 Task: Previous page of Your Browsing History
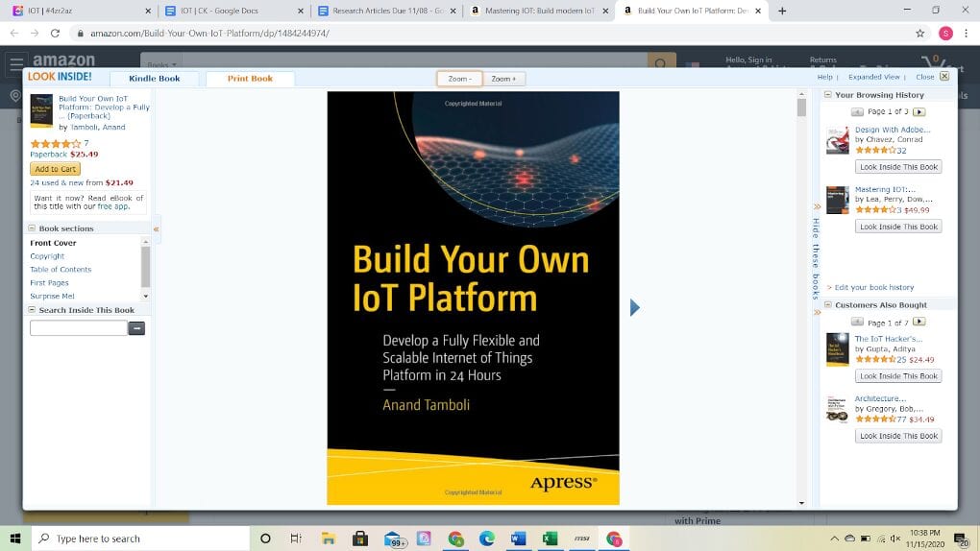click(857, 111)
